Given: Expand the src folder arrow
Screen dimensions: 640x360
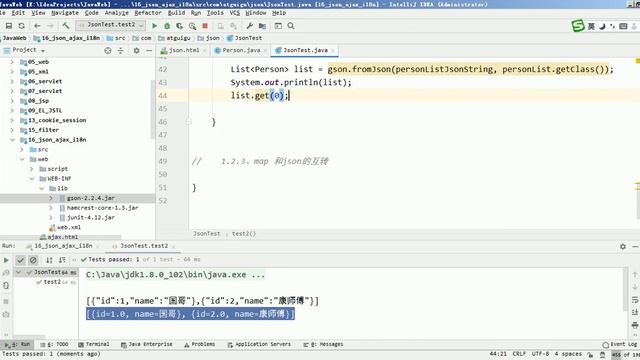Looking at the screenshot, I should pyautogui.click(x=22, y=150).
